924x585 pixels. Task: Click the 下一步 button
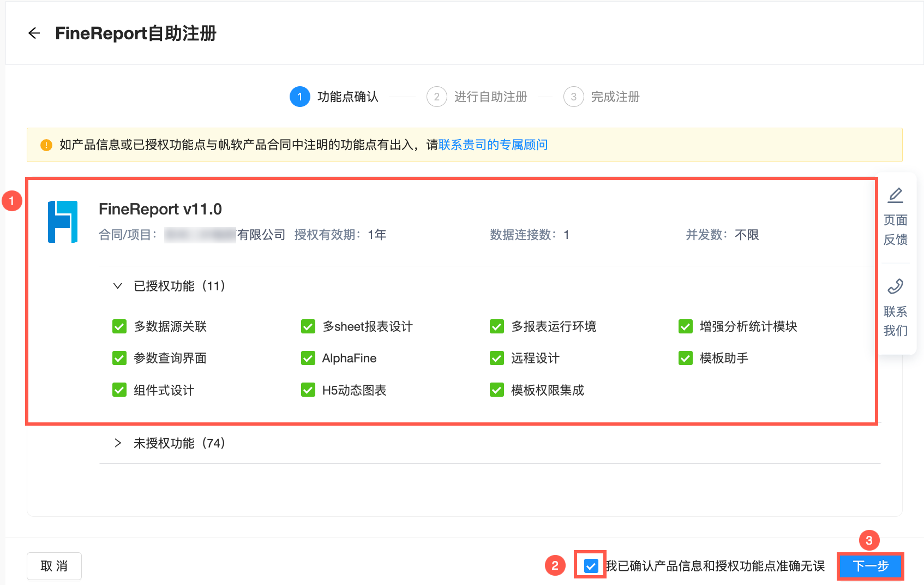tap(871, 566)
